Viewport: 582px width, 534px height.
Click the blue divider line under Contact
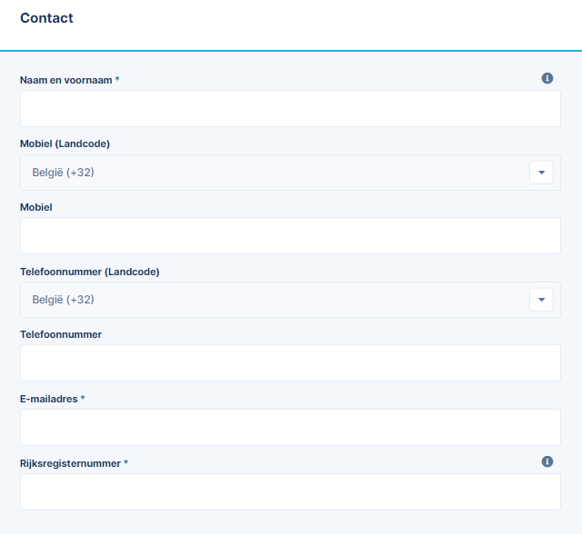pyautogui.click(x=291, y=50)
